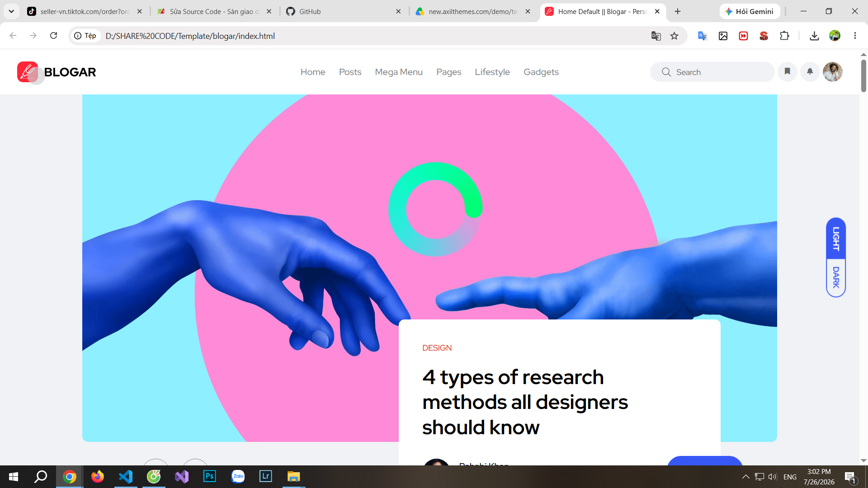
Task: Click the page vertical scrollbar thumb
Action: click(863, 75)
